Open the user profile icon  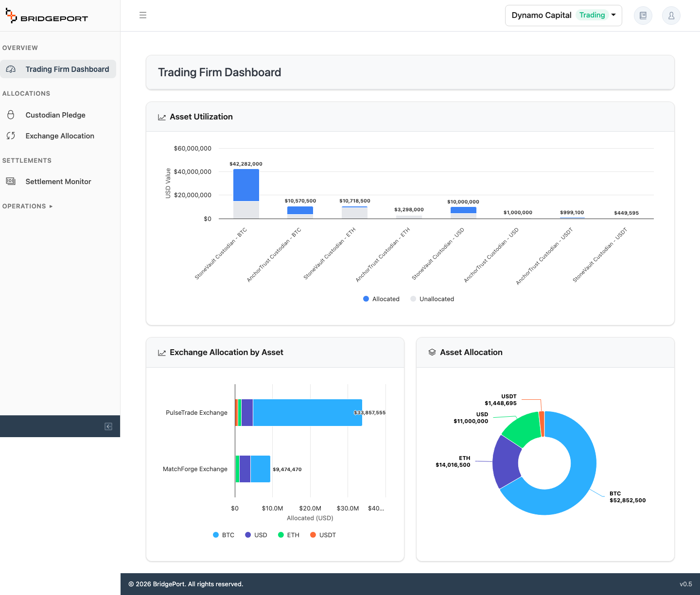[671, 16]
